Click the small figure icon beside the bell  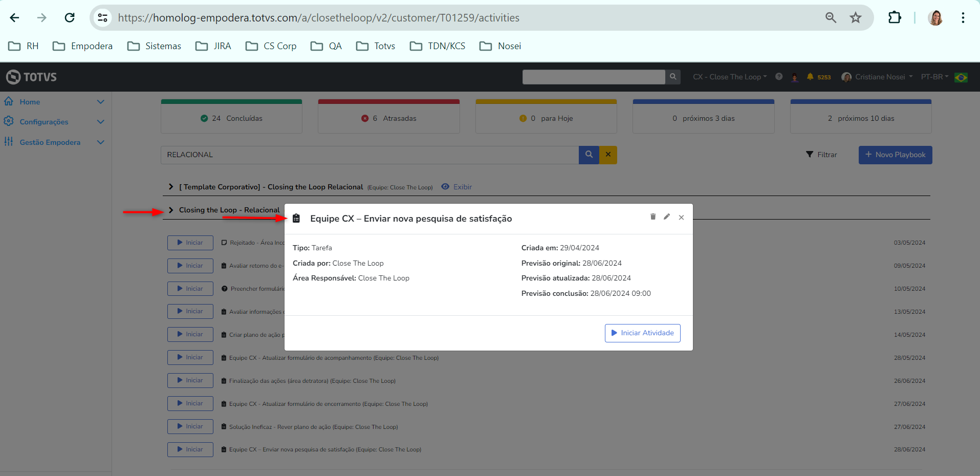[794, 77]
